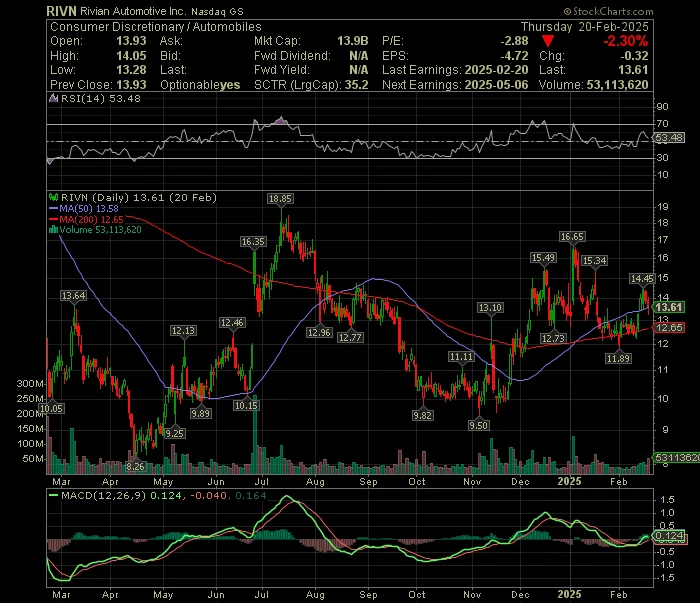
Task: Click the 53113620 volume axis tag
Action: [677, 457]
